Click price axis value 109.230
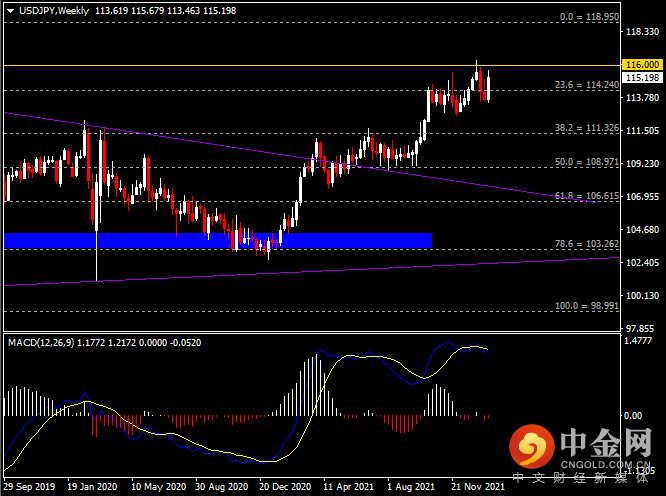This screenshot has height=496, width=666. 642,163
